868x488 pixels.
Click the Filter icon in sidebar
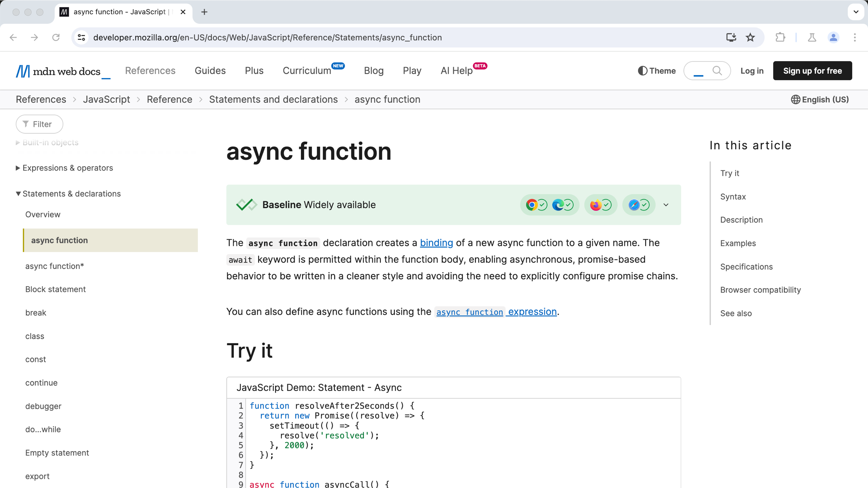(x=26, y=124)
